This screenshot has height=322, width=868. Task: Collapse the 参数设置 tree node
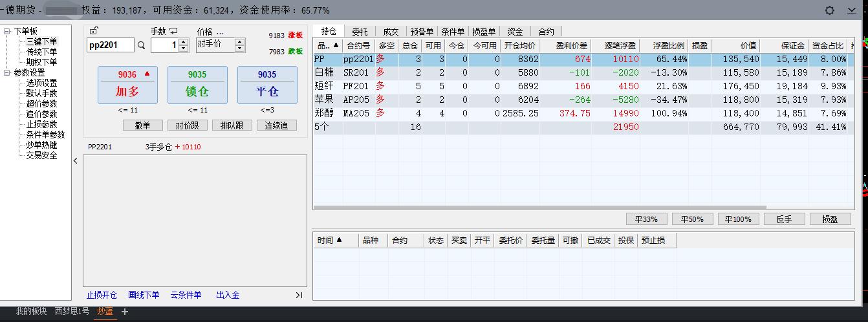point(6,72)
